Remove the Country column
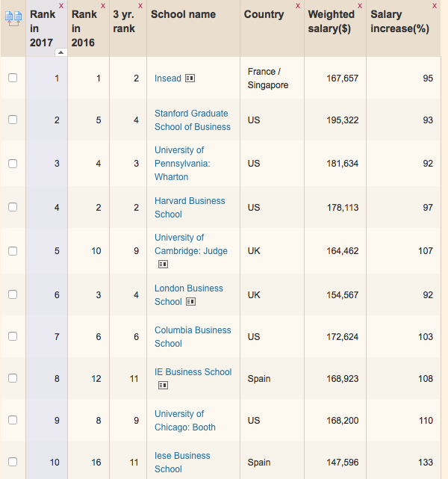The width and height of the screenshot is (448, 479). 298,6
